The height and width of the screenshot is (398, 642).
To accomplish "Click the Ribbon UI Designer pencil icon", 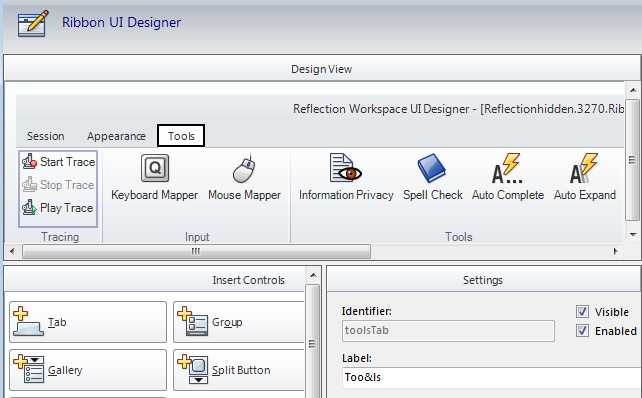I will click(x=33, y=23).
